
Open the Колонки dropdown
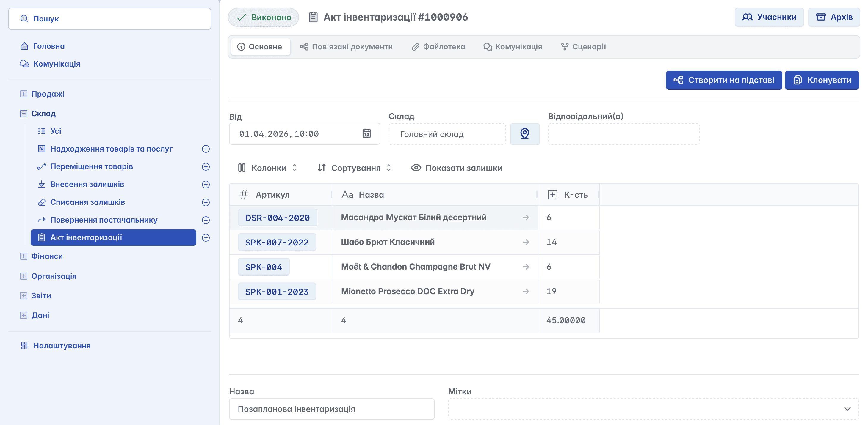pos(268,168)
